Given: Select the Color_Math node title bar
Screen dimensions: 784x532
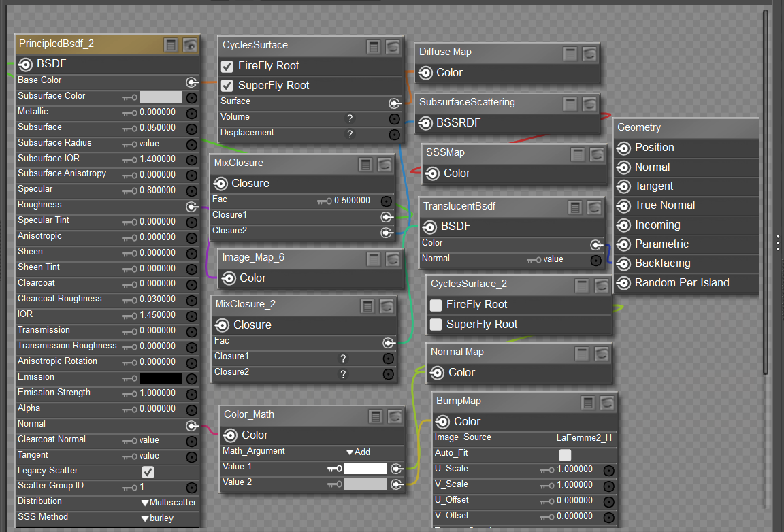Looking at the screenshot, I should (312, 415).
